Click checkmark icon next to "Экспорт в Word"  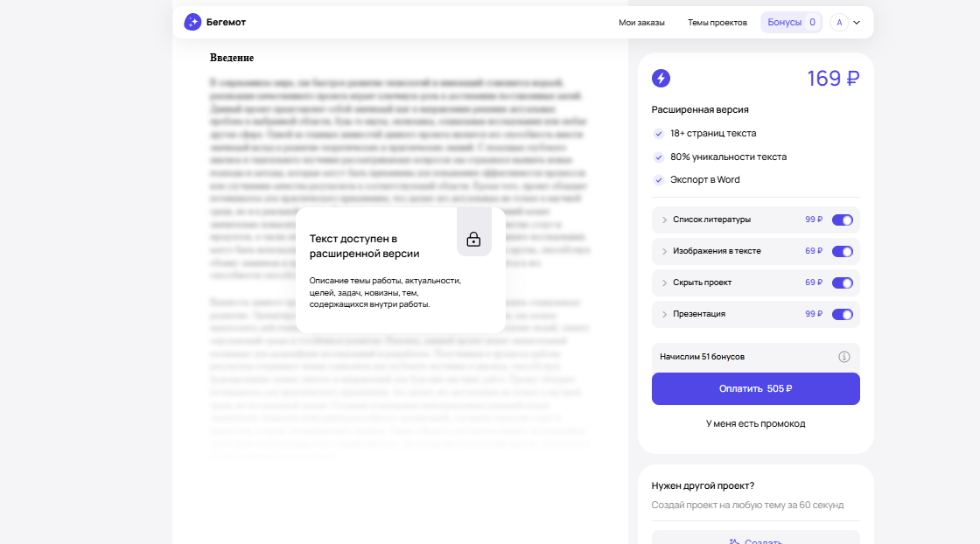pos(659,180)
